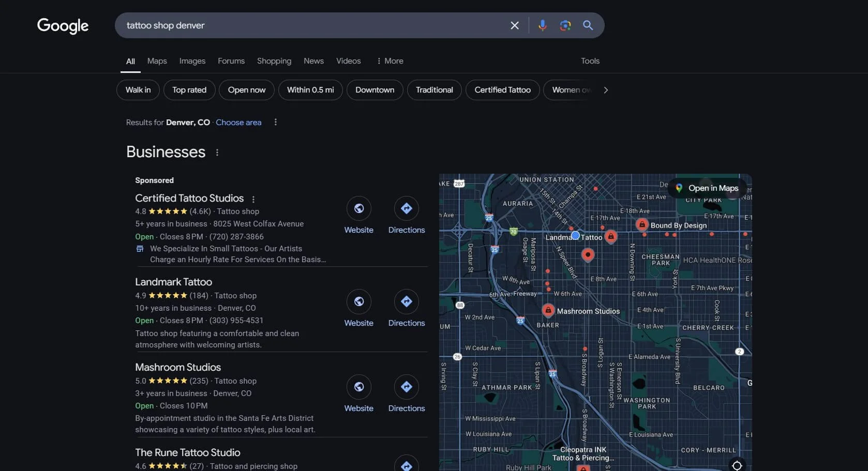Image resolution: width=868 pixels, height=471 pixels.
Task: Toggle the Walk in filter chip
Action: point(137,89)
